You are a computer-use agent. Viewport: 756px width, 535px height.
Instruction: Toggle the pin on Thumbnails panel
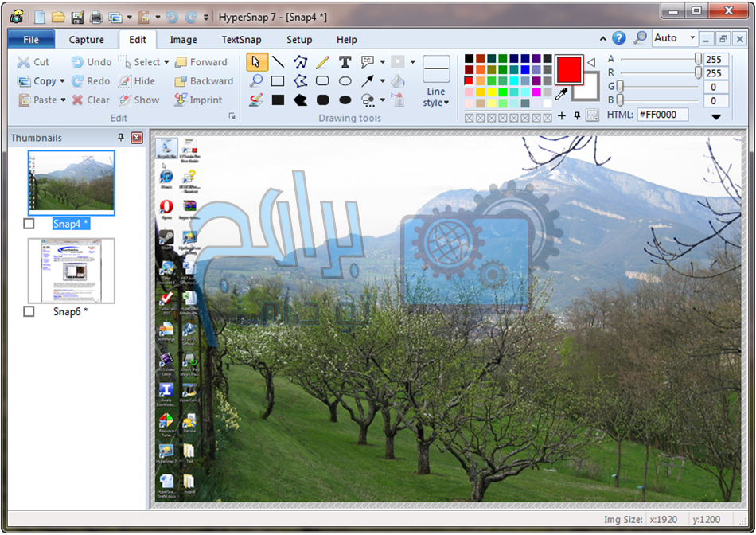tap(121, 138)
